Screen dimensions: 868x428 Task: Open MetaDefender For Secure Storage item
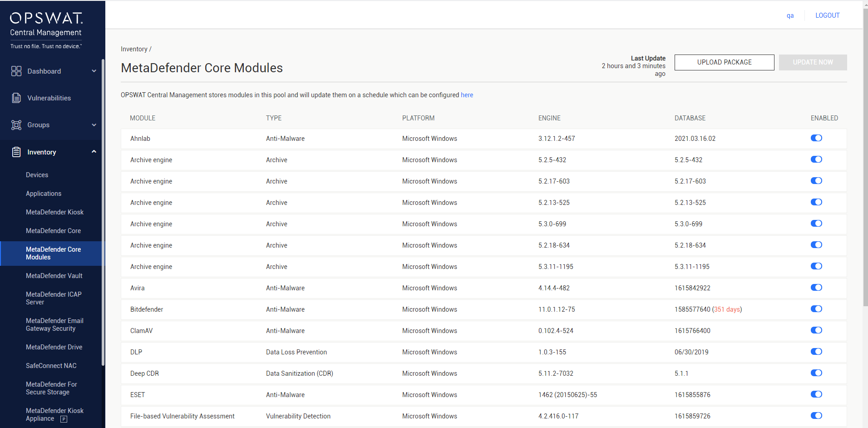coord(51,388)
